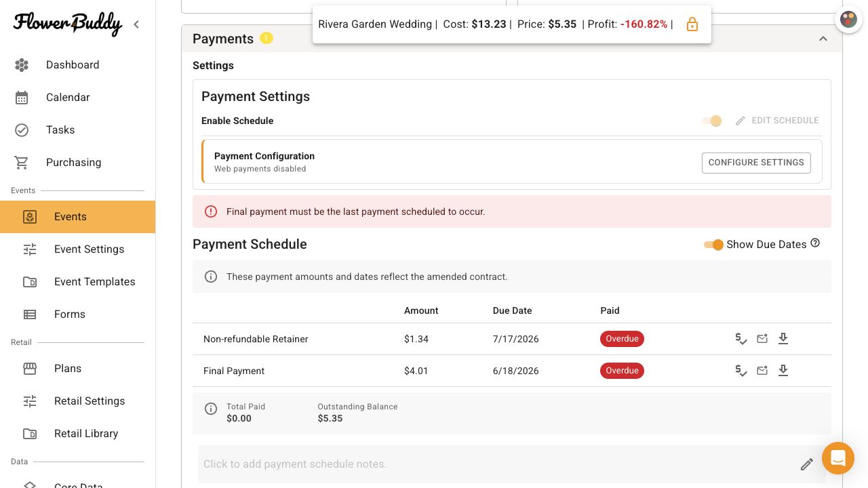Select Events in the sidebar
868x488 pixels.
tap(78, 217)
